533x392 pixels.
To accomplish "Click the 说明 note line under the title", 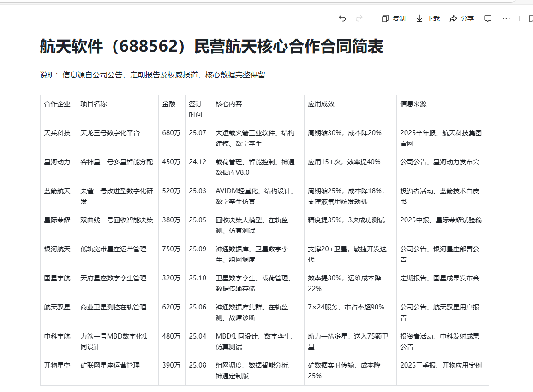I will coord(152,75).
